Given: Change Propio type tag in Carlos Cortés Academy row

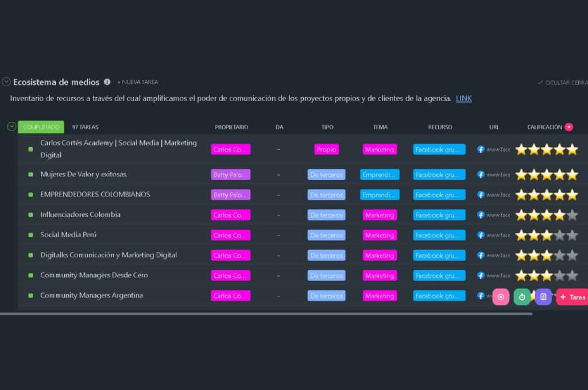Looking at the screenshot, I should pos(326,149).
